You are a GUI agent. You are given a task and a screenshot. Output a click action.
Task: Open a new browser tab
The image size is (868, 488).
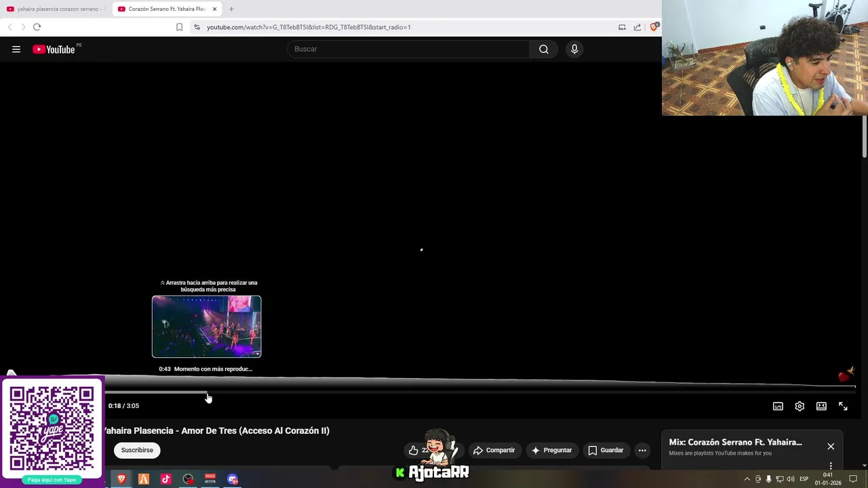pyautogui.click(x=231, y=9)
